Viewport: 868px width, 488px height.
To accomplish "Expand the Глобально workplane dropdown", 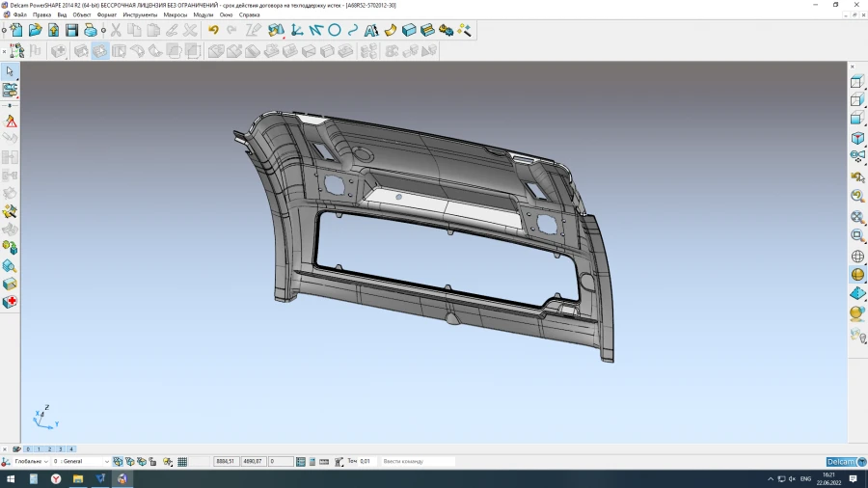I will click(x=45, y=462).
